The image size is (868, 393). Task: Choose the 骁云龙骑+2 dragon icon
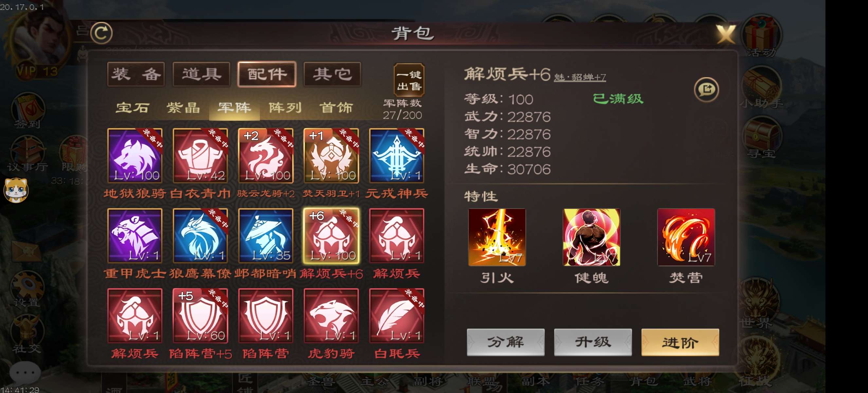[x=265, y=156]
